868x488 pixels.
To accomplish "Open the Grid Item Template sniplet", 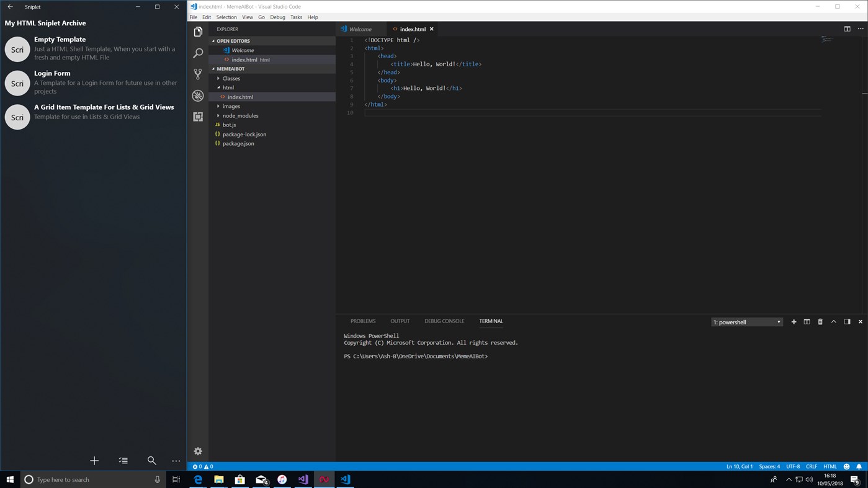I will [93, 117].
